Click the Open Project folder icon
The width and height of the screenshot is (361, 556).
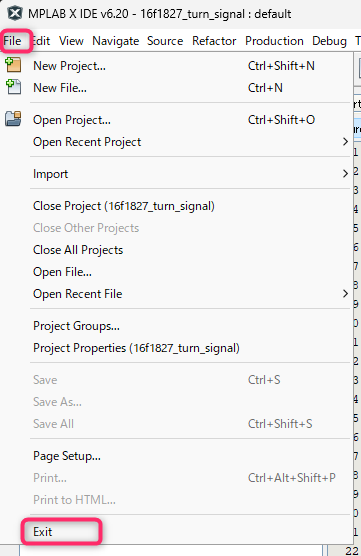(x=13, y=119)
